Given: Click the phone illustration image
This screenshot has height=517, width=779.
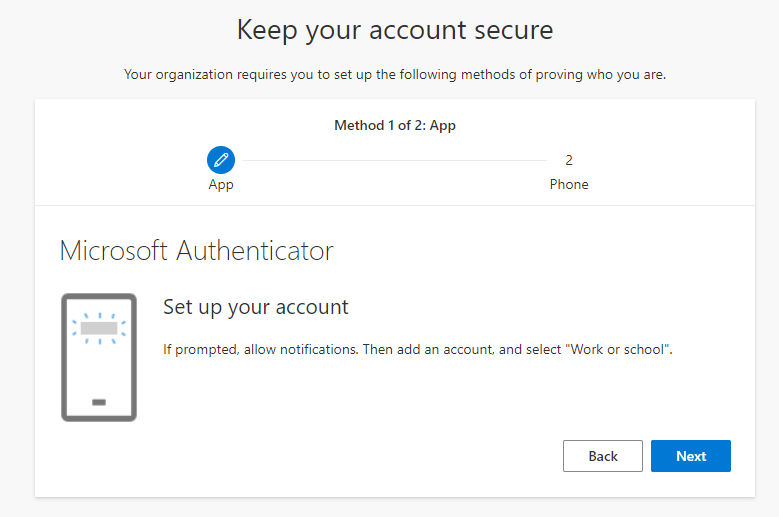Looking at the screenshot, I should pyautogui.click(x=99, y=358).
